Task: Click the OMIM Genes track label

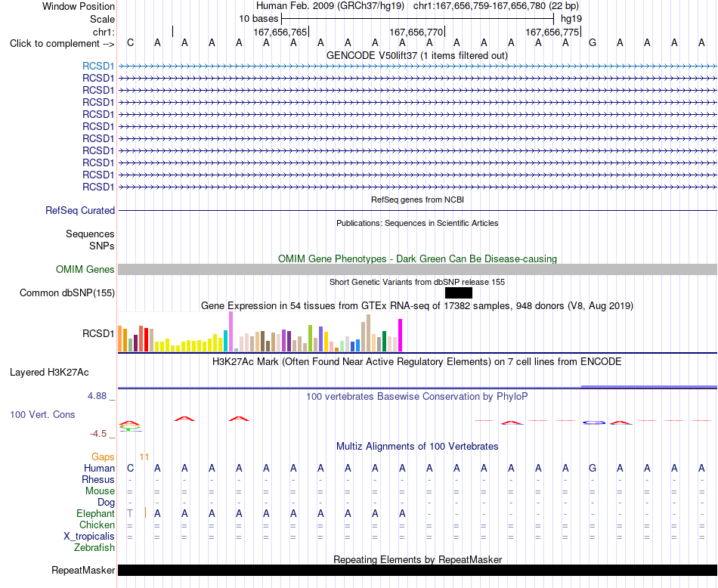Action: coord(85,269)
